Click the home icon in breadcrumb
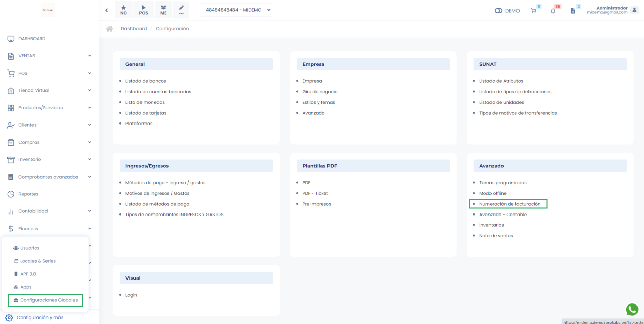Viewport: 644px width, 324px height. (109, 29)
